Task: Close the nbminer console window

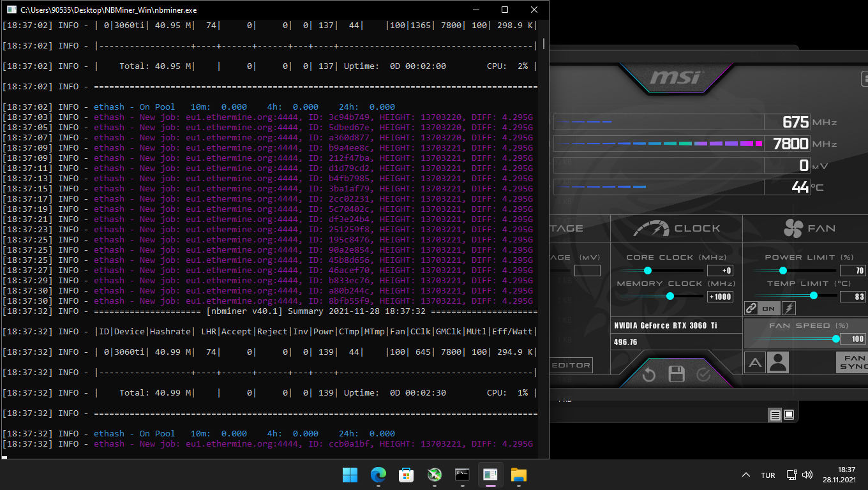Action: coord(534,10)
